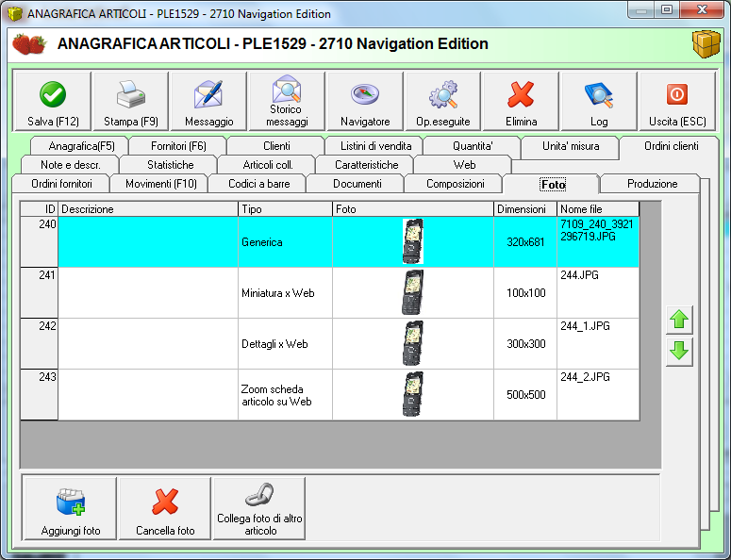Click Aggiungi foto button
The width and height of the screenshot is (731, 560).
(x=71, y=509)
